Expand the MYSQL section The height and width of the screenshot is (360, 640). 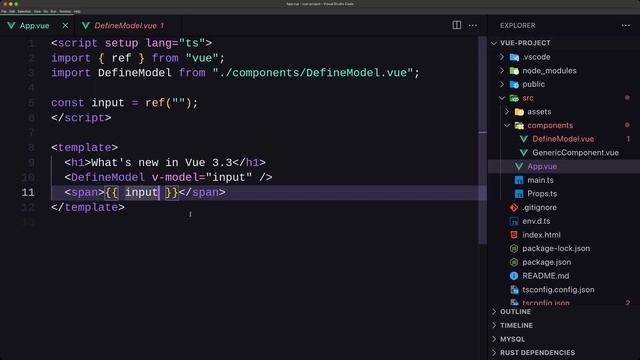point(512,339)
